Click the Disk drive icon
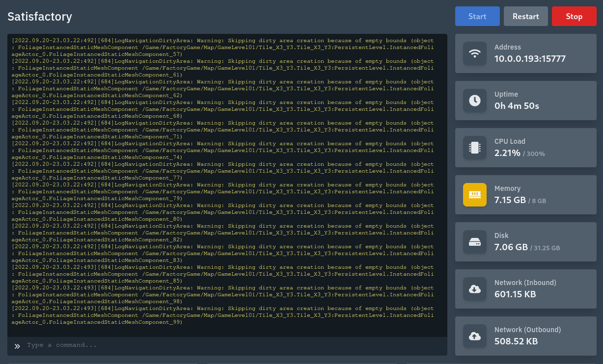603x364 pixels. pyautogui.click(x=474, y=242)
